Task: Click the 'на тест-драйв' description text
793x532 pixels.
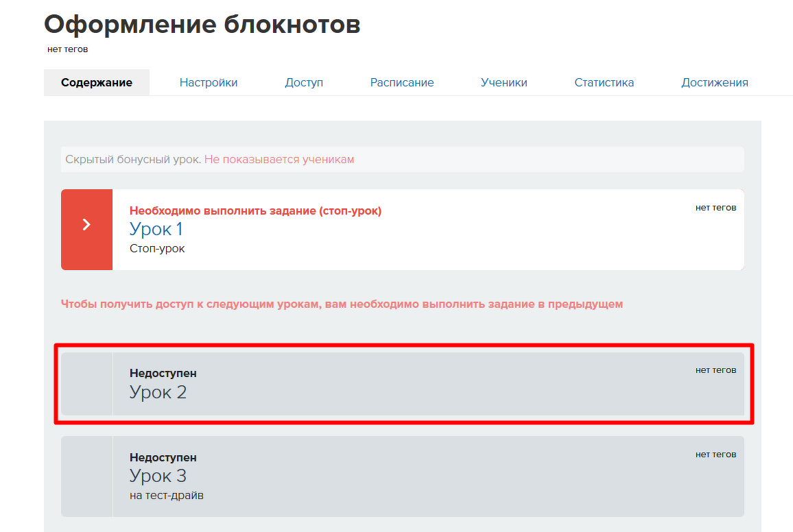Action: 167,496
